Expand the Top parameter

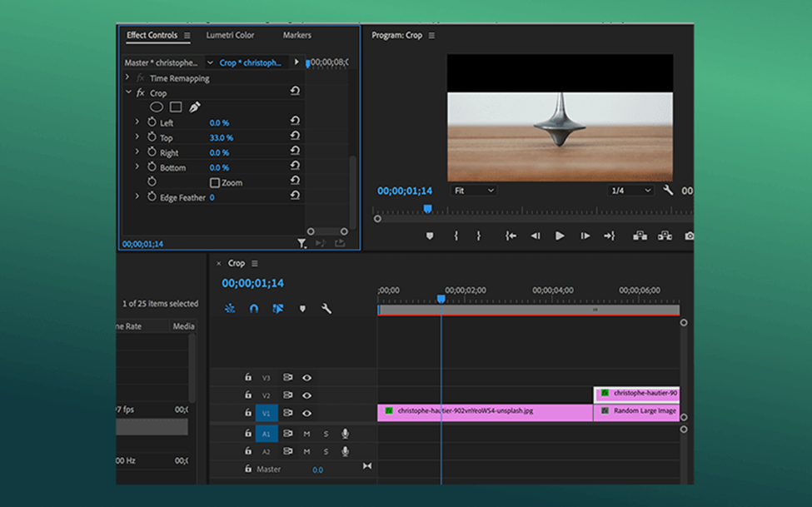(137, 137)
